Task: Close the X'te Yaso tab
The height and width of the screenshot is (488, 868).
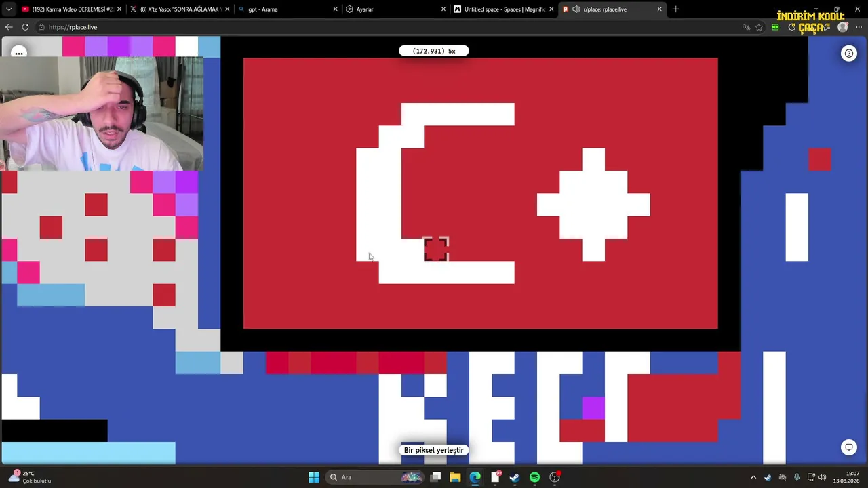Action: click(227, 9)
